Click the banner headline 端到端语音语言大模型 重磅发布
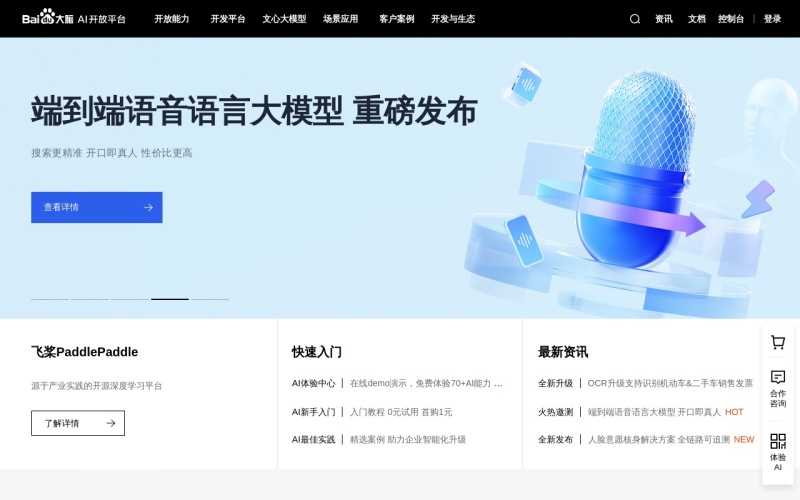The height and width of the screenshot is (500, 800). [254, 111]
